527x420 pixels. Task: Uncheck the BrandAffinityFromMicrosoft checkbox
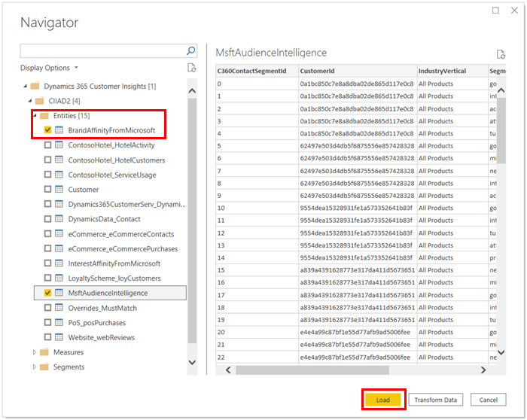click(x=47, y=130)
